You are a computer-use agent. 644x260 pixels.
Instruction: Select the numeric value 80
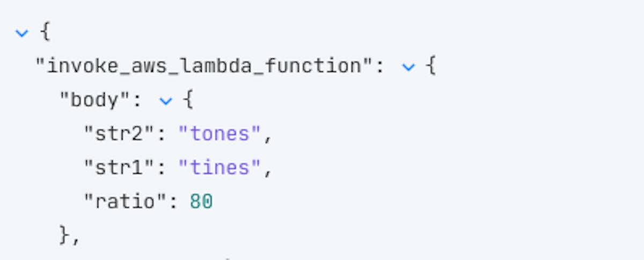coord(201,202)
